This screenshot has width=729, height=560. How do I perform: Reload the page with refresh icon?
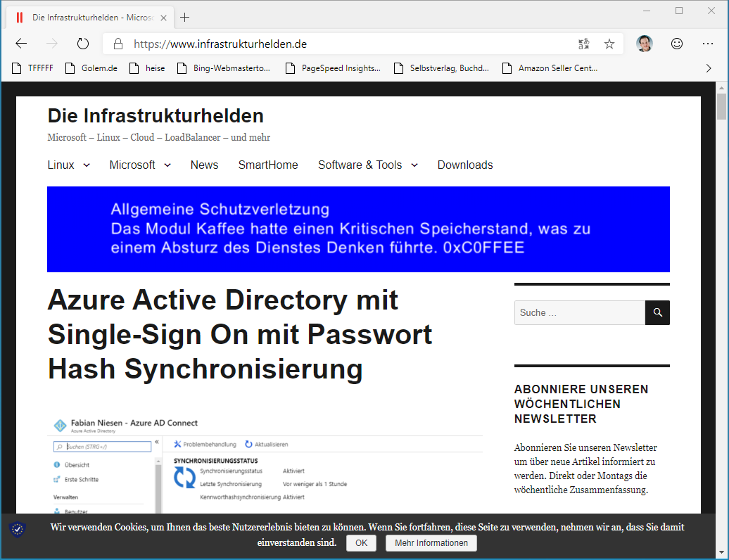(x=83, y=44)
